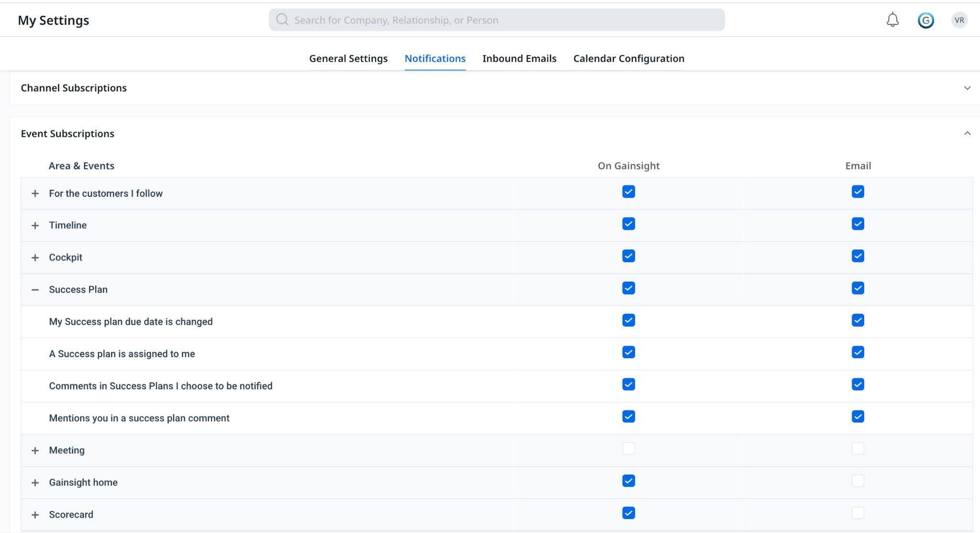The width and height of the screenshot is (980, 533).
Task: Uncheck On Gainsight for Gainsight home
Action: (x=628, y=480)
